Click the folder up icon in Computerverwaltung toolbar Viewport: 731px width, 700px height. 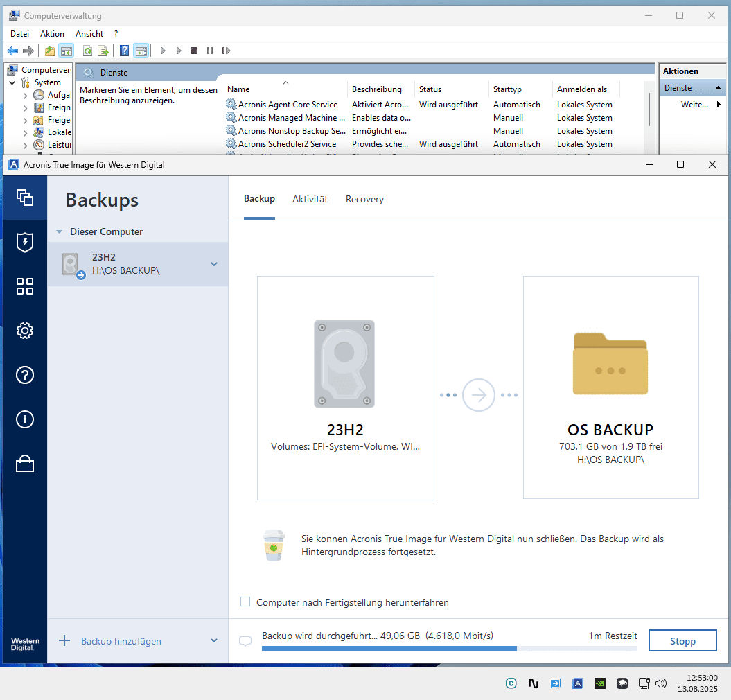(49, 51)
